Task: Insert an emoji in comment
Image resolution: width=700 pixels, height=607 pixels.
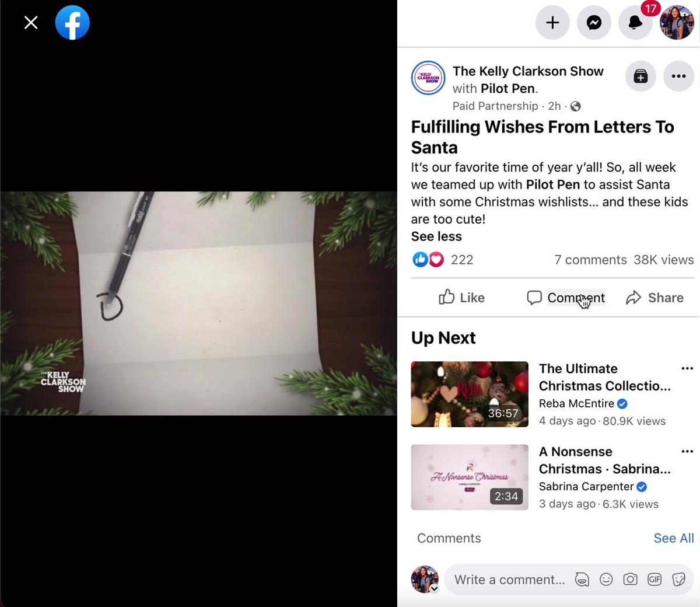Action: (x=606, y=580)
